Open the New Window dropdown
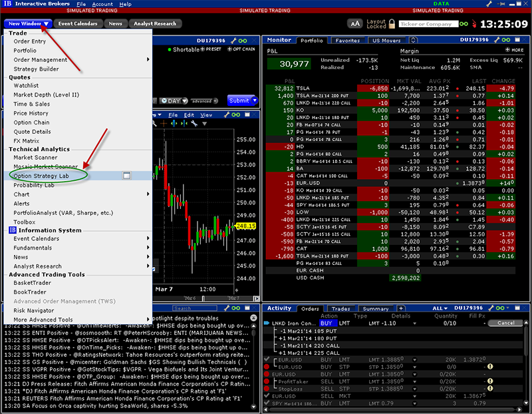Screen dimensions: 532x414 [x=28, y=23]
